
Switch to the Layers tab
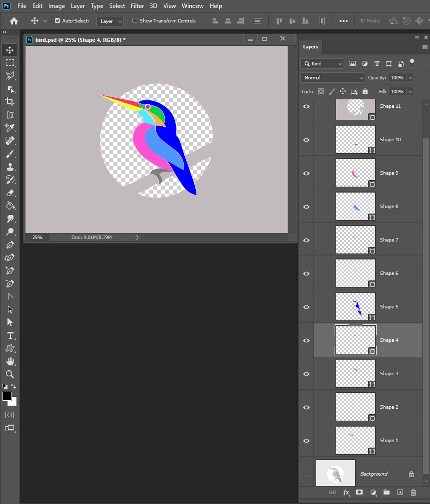(310, 47)
